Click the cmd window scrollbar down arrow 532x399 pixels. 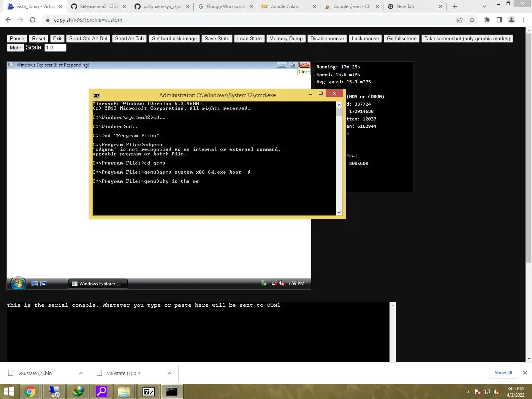[x=339, y=212]
